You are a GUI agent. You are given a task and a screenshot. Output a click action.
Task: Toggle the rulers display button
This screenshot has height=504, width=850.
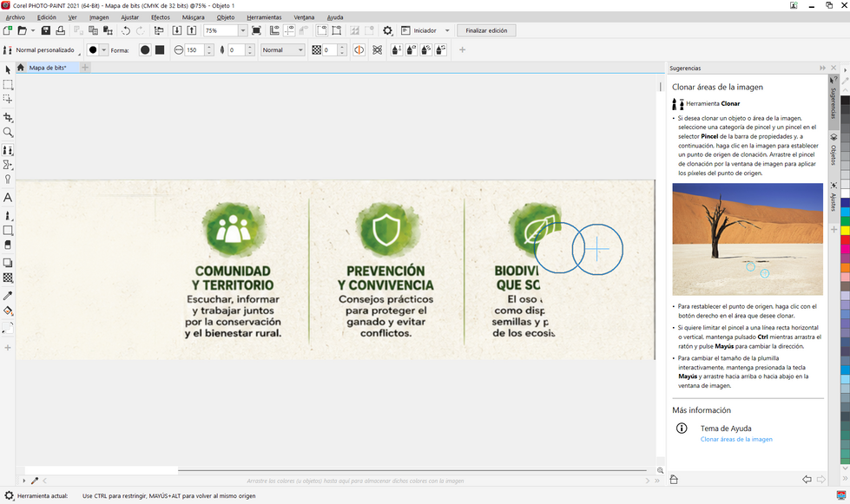(x=274, y=30)
